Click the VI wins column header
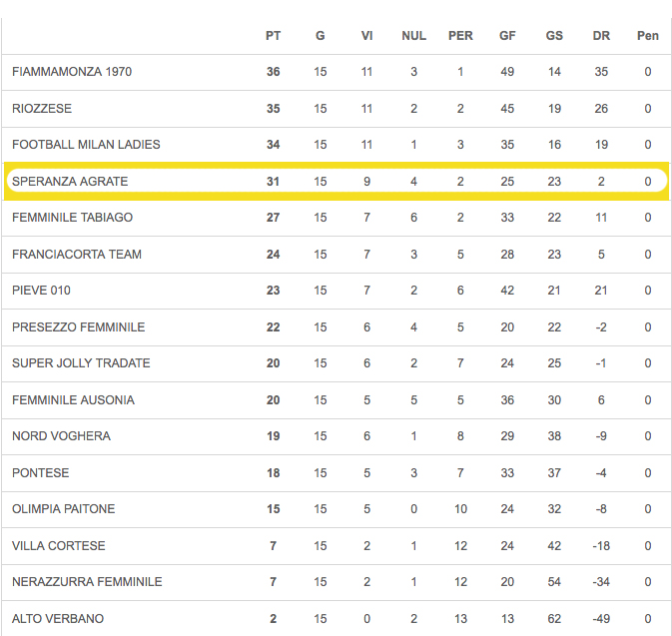 (x=366, y=36)
